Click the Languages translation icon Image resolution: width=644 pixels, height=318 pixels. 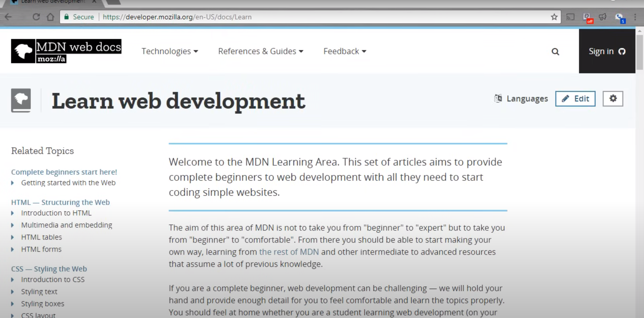coord(498,98)
